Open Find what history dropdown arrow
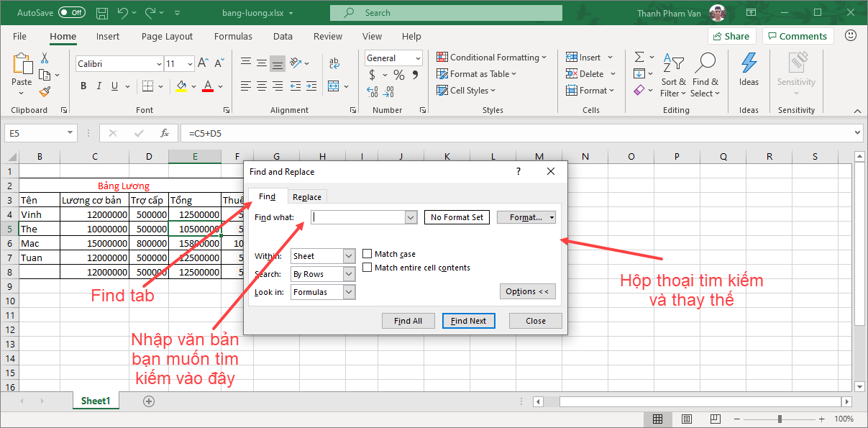This screenshot has width=868, height=428. point(411,217)
